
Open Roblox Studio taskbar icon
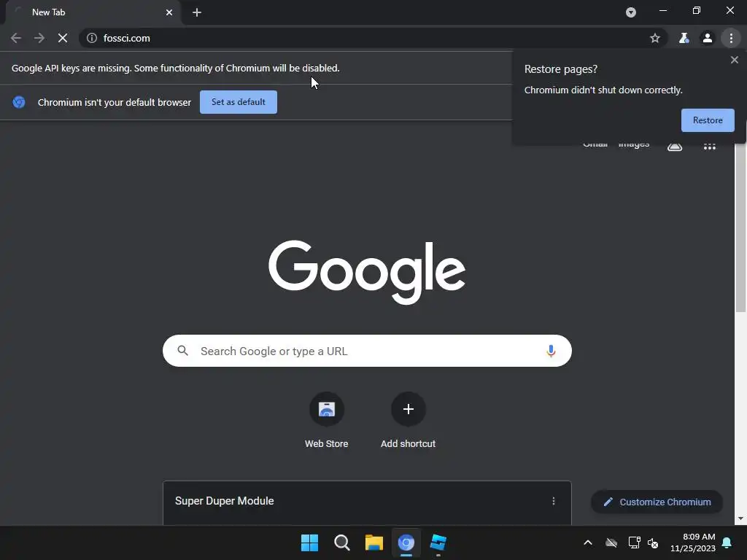(x=438, y=542)
